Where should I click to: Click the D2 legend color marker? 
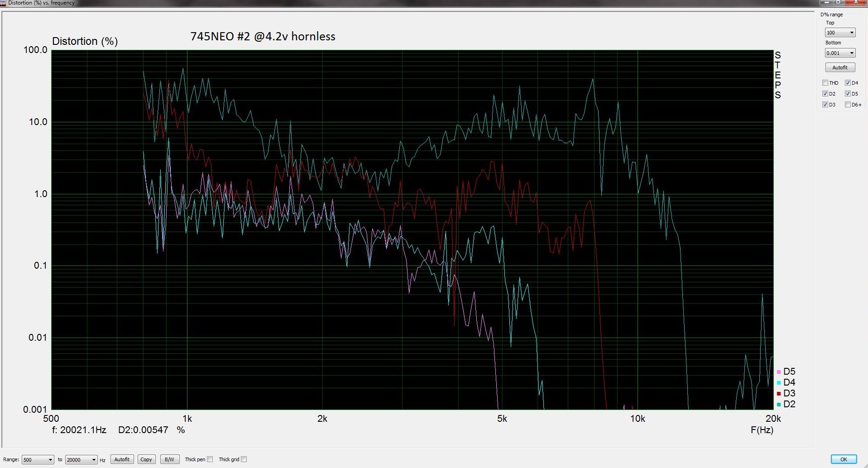point(778,405)
